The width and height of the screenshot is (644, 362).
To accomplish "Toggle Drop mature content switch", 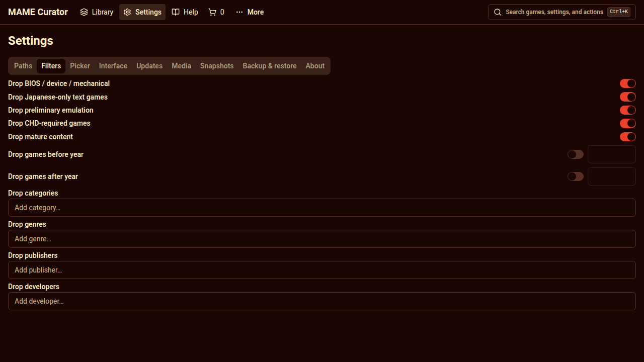I will pos(628,137).
